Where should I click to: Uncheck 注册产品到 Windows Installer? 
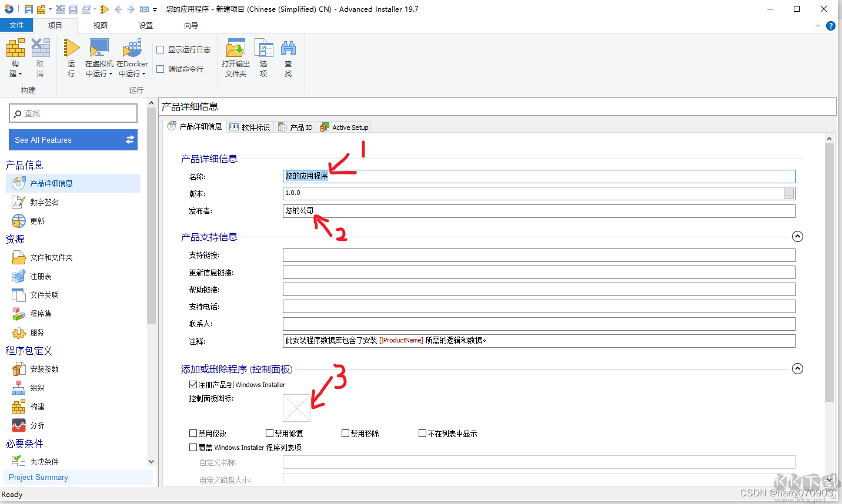point(193,384)
